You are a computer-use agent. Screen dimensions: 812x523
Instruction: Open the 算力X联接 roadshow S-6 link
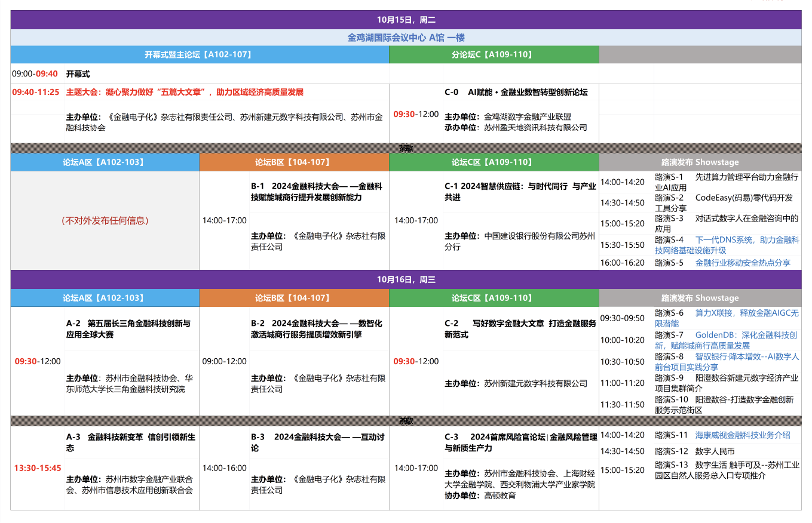pyautogui.click(x=746, y=313)
